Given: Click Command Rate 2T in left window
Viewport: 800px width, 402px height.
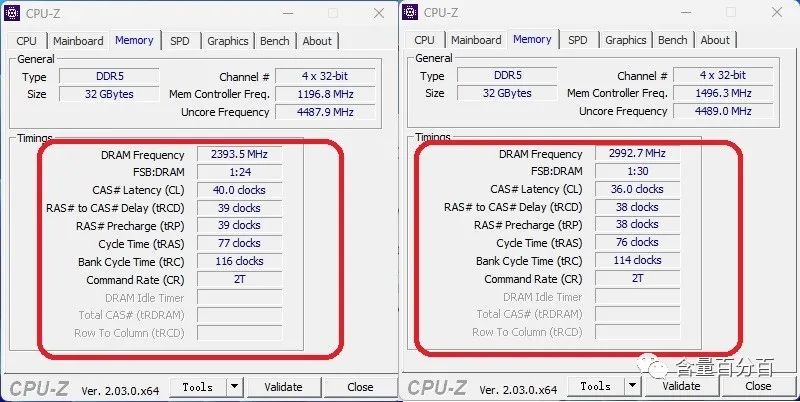Looking at the screenshot, I should 239,280.
